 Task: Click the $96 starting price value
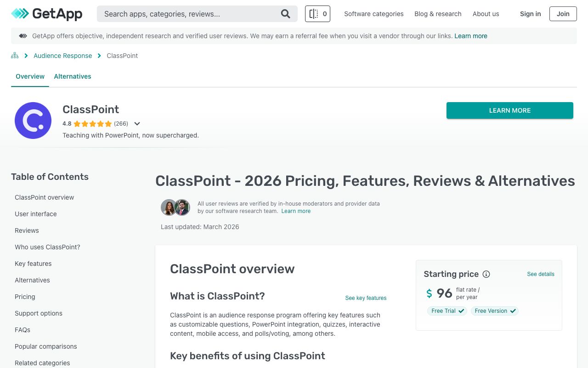(x=439, y=293)
